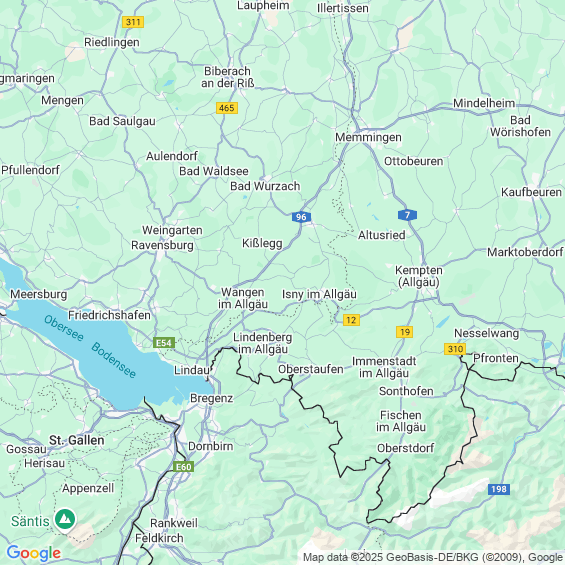Open the Google logo link
The image size is (565, 565).
[34, 553]
